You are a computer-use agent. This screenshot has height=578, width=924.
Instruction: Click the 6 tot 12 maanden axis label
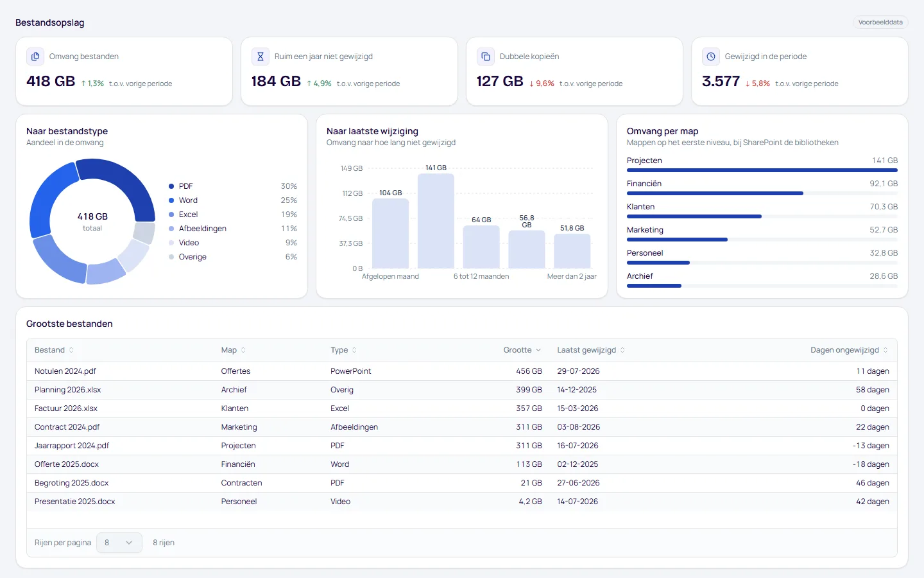[x=481, y=276]
